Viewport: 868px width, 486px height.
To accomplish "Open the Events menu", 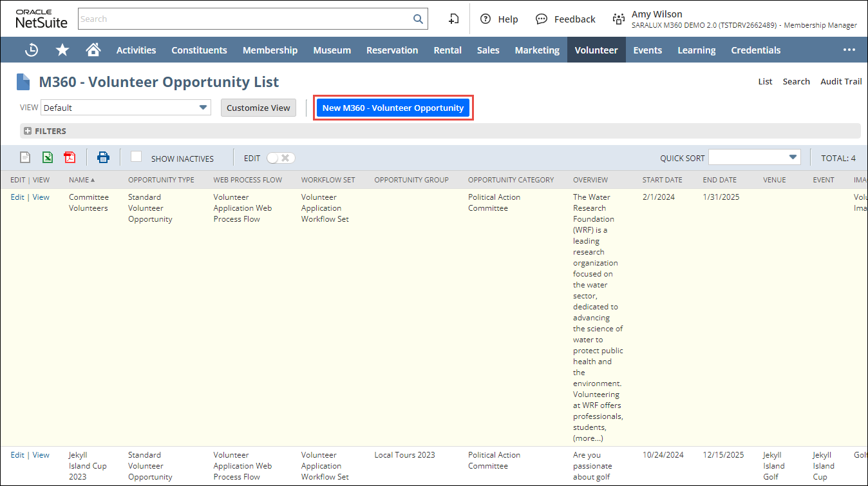I will [x=647, y=50].
